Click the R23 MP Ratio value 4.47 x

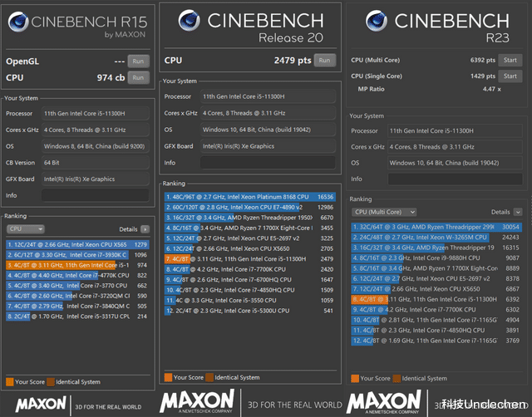point(491,89)
